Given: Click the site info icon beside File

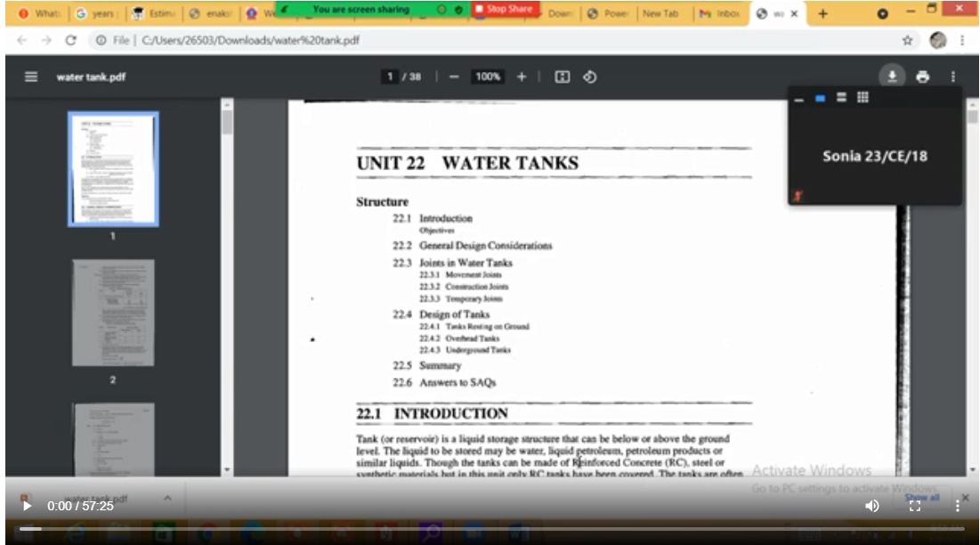Looking at the screenshot, I should pyautogui.click(x=100, y=40).
